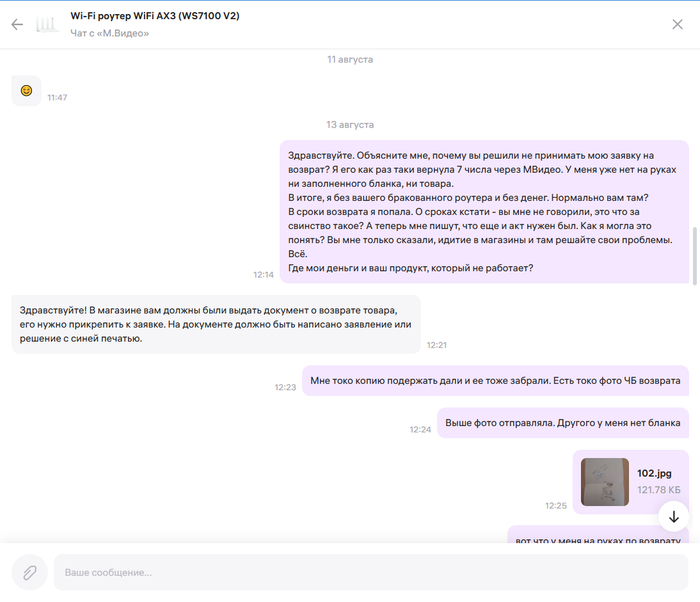
Task: Open the Wi-Fi роутер WiFi AX3 product title
Action: point(155,16)
